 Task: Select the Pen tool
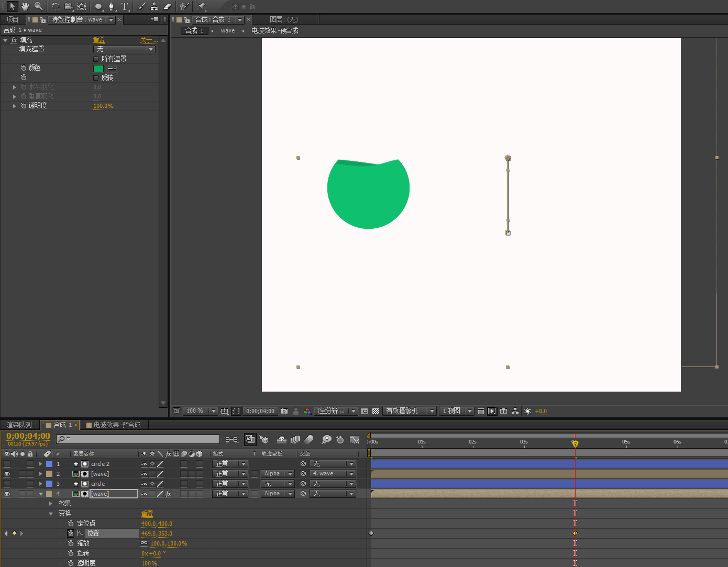(x=111, y=6)
